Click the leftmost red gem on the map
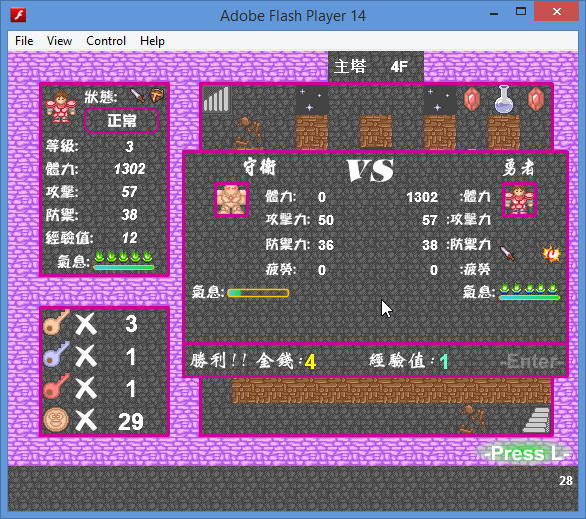Screen dimensions: 586x519 click(472, 99)
